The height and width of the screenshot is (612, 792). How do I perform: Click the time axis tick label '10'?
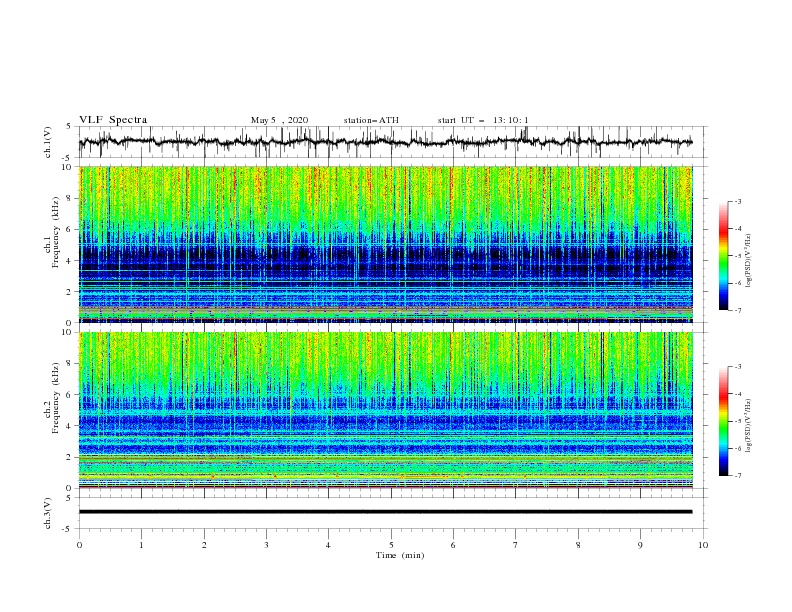(x=703, y=545)
